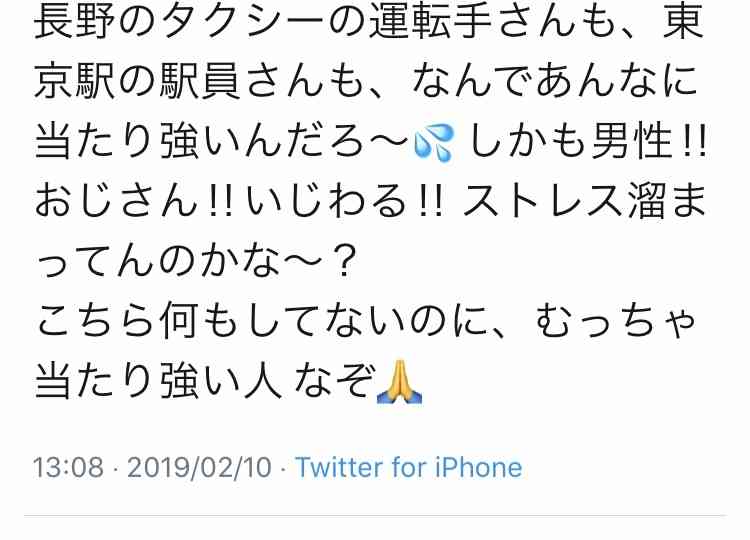Click the folded hands emoji
750x540 pixels.
click(x=399, y=382)
